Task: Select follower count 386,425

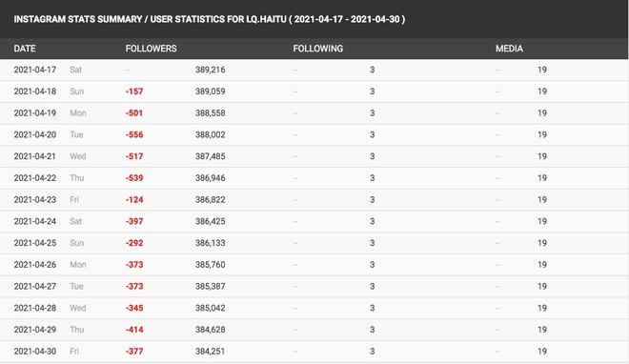Action: [x=211, y=221]
